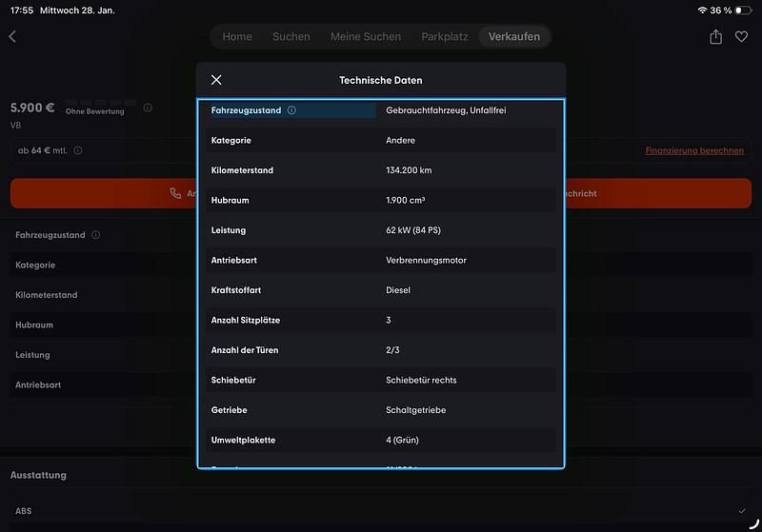Viewport: 762px width, 532px height.
Task: Open the Verkaufen tab
Action: (x=514, y=37)
